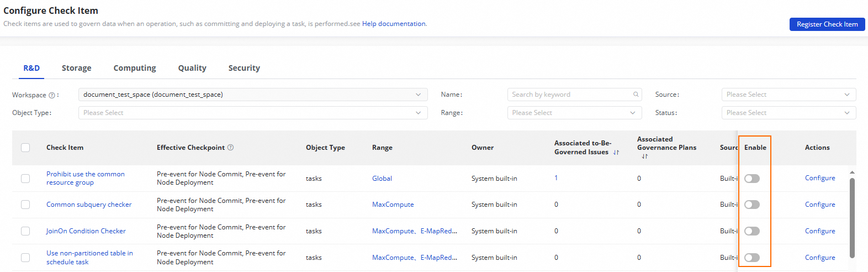Viewport: 868px width, 272px height.
Task: Switch to the Quality tab
Action: (x=192, y=68)
